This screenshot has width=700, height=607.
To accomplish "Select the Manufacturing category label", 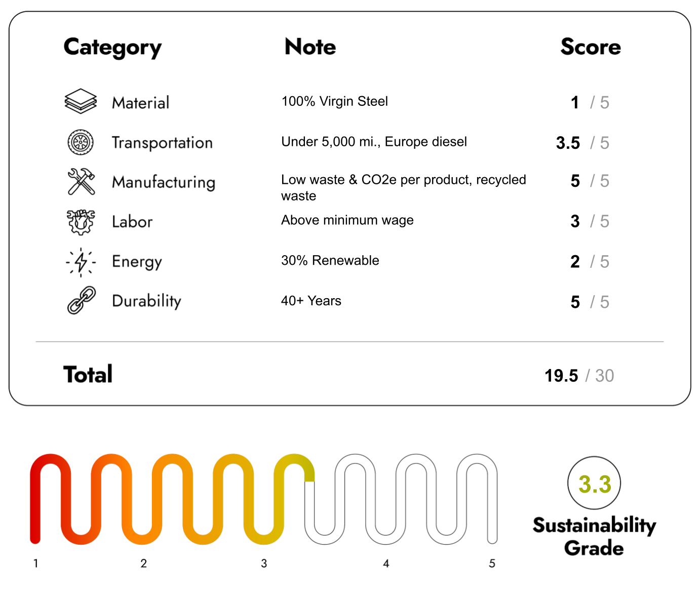I will (164, 182).
